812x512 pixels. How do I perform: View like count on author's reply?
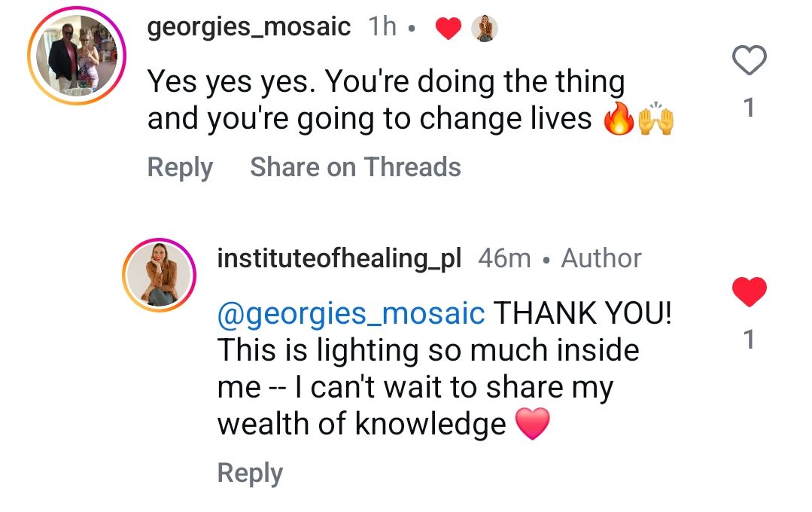[748, 340]
